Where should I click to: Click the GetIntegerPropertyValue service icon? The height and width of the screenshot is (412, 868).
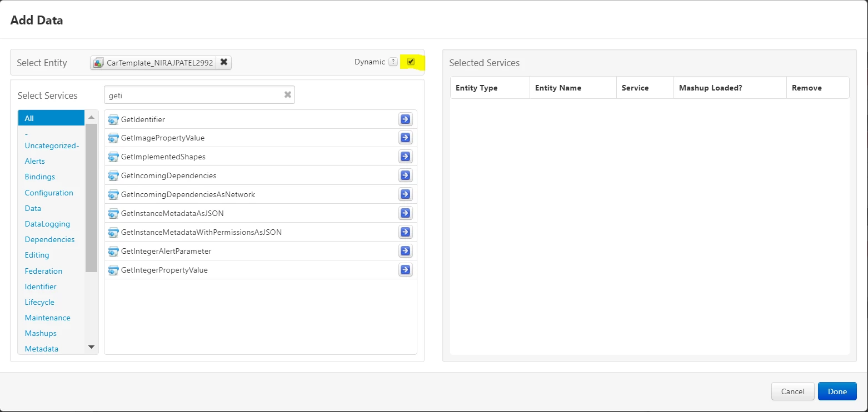click(113, 270)
